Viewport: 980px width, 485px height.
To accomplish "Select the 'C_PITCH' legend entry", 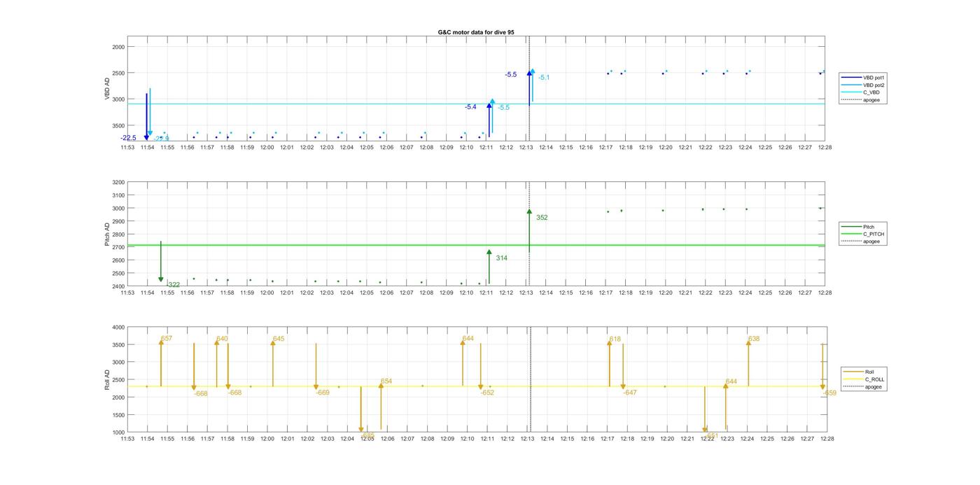I will pyautogui.click(x=863, y=234).
